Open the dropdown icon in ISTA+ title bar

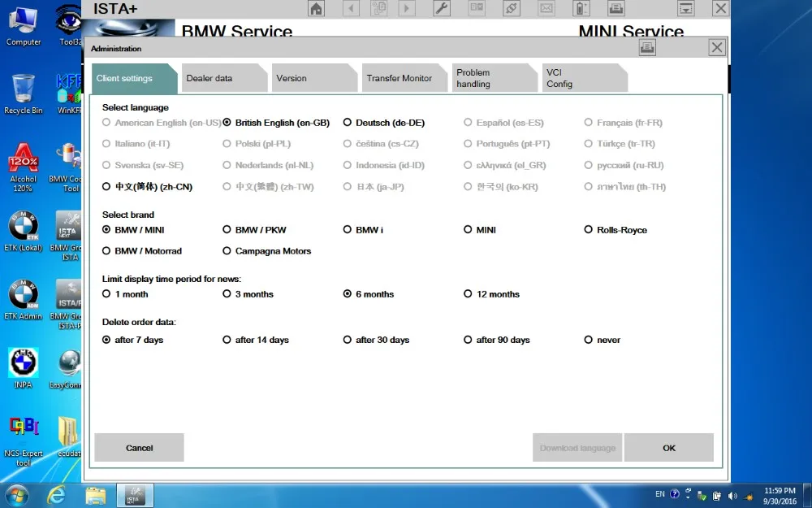coord(685,8)
